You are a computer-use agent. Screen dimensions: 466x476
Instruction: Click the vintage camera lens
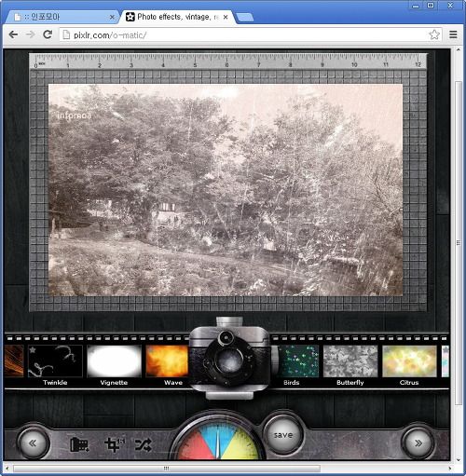229,362
